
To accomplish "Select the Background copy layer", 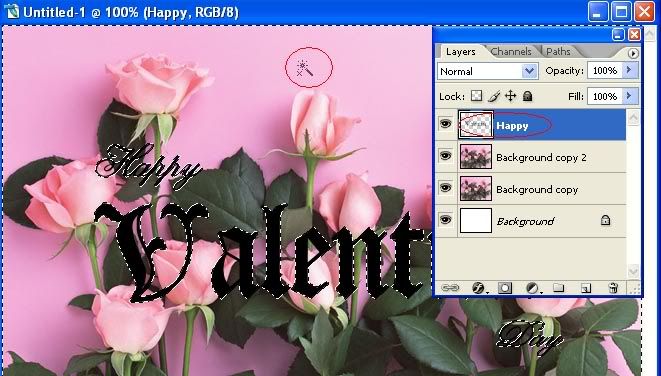I will tap(541, 189).
